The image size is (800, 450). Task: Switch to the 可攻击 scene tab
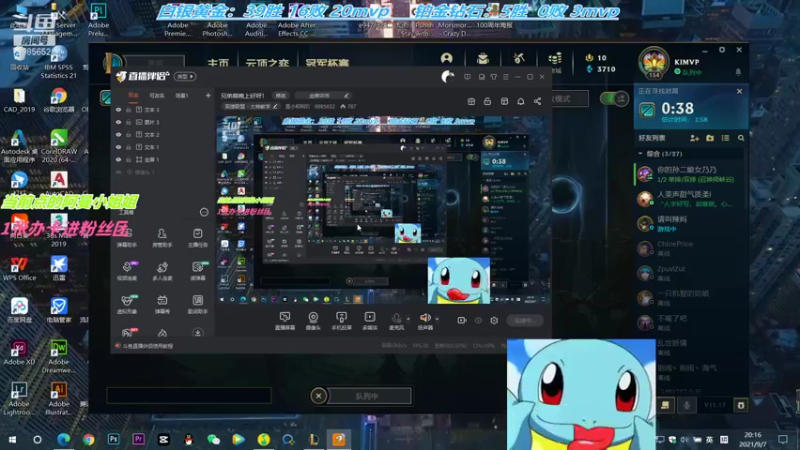point(157,95)
